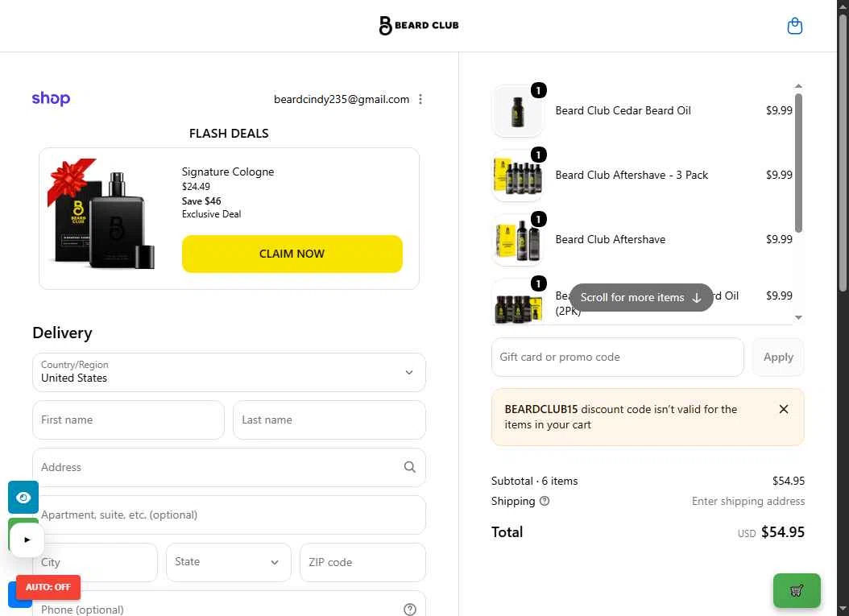This screenshot has height=616, width=849.
Task: Focus the First name field
Action: click(128, 420)
